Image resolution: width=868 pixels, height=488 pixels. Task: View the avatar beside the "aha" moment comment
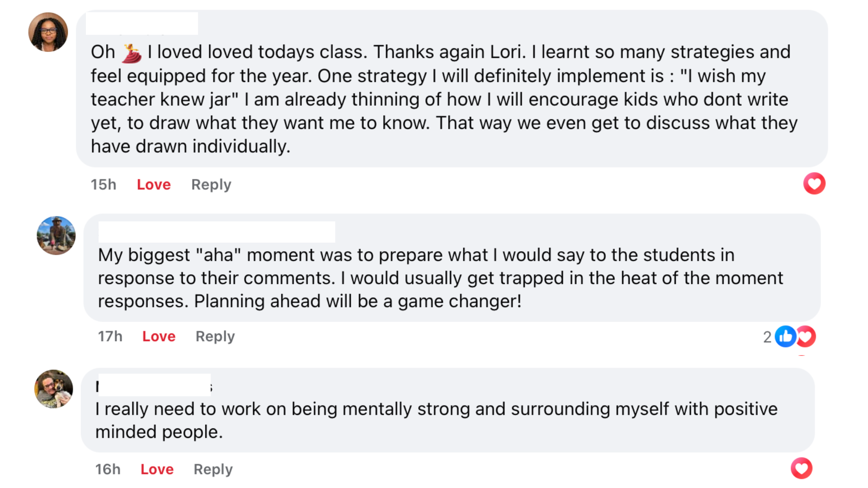(x=56, y=235)
